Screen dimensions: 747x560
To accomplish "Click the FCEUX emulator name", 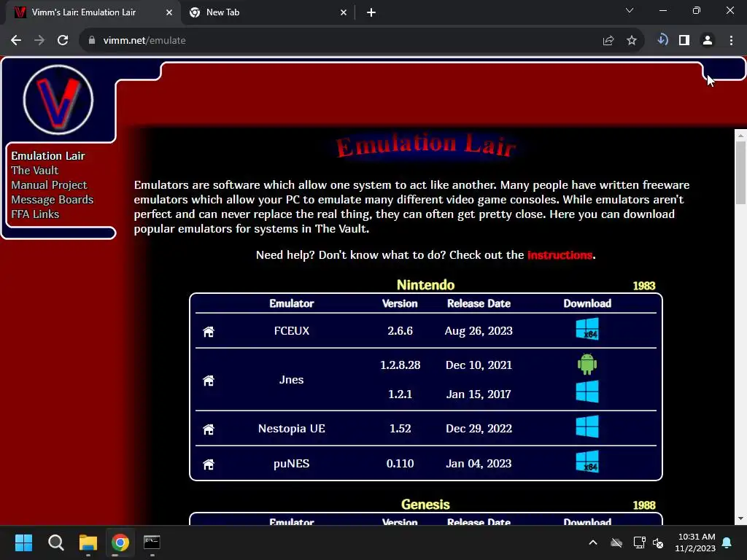I will (x=292, y=331).
